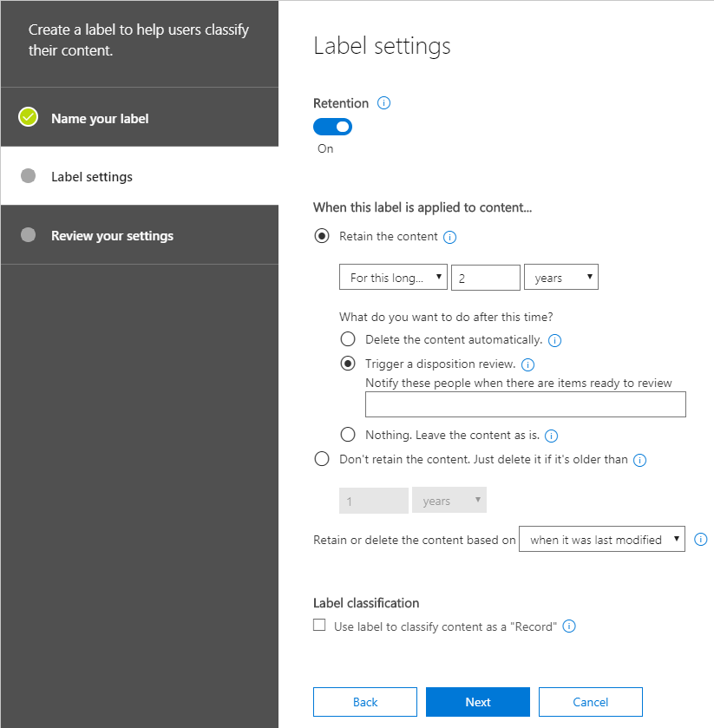This screenshot has height=728, width=714.
Task: Click the disposition review notify people field
Action: [525, 404]
